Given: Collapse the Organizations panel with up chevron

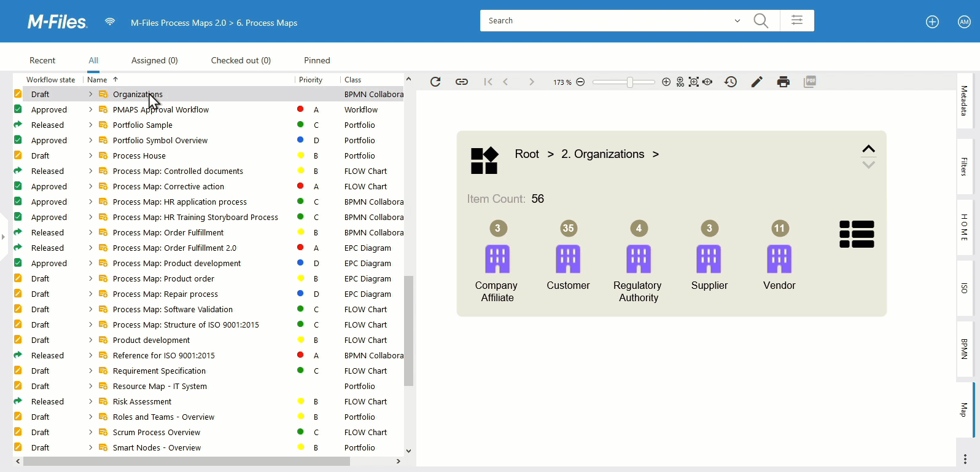Looking at the screenshot, I should tap(868, 149).
